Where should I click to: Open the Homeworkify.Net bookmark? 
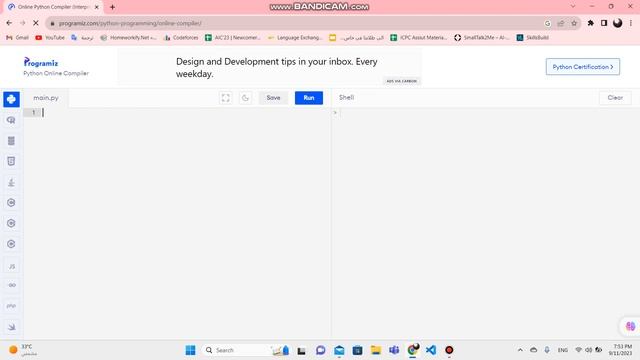click(128, 38)
